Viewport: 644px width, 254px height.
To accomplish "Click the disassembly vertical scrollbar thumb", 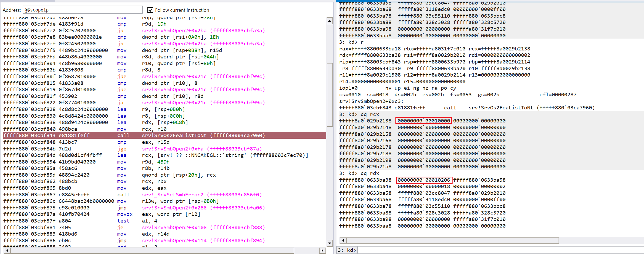I will click(330, 95).
